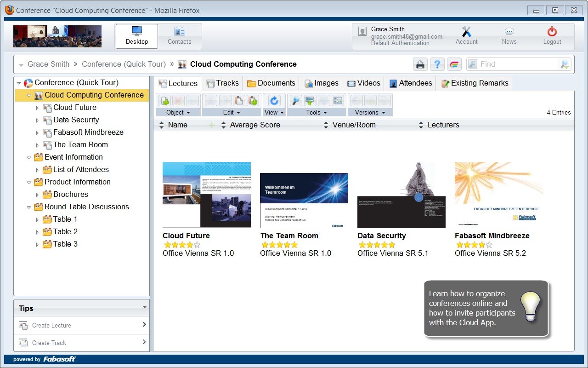Click the Create Track tip
This screenshot has height=368, width=588.
tap(81, 343)
